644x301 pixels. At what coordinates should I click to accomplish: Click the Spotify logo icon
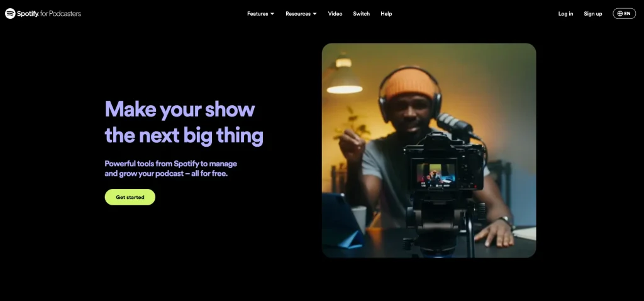click(10, 13)
